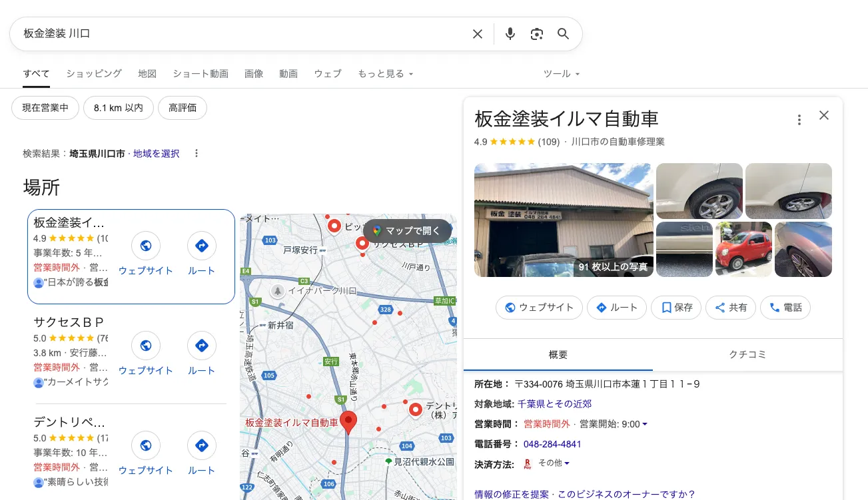This screenshot has width=868, height=500.
Task: Open the website icon for サクセスＢＰ
Action: point(145,346)
